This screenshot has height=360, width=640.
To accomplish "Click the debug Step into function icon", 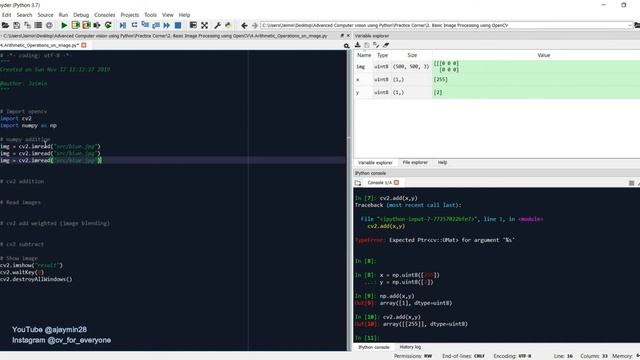I will click(x=145, y=25).
